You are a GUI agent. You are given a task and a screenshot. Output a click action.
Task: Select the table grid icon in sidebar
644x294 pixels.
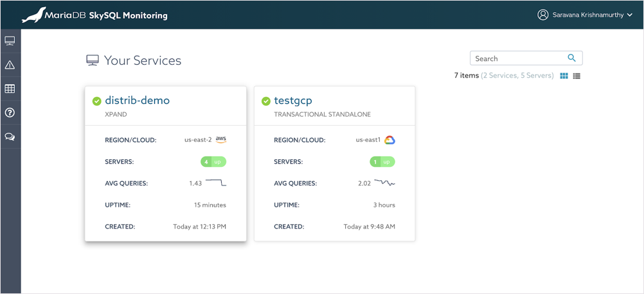point(10,89)
